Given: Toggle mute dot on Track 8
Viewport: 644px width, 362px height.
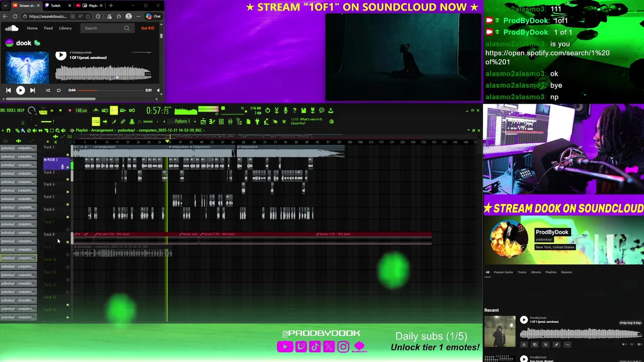Looking at the screenshot, I should [x=67, y=242].
